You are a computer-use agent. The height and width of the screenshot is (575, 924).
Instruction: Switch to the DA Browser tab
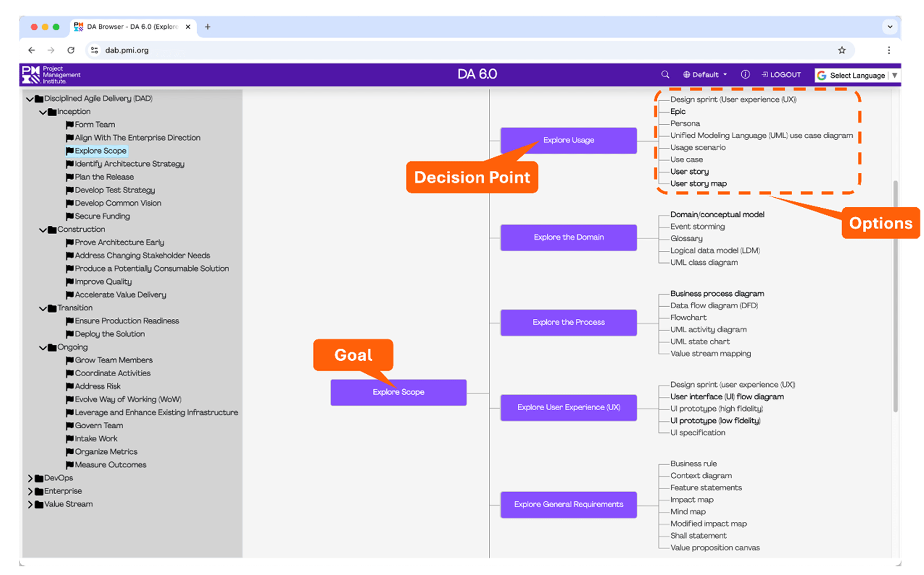(133, 27)
